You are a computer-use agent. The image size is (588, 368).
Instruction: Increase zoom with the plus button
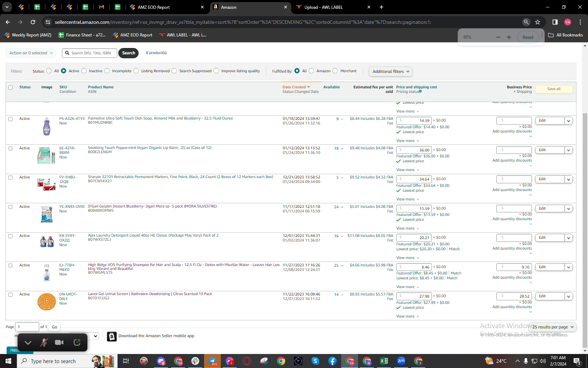click(509, 37)
